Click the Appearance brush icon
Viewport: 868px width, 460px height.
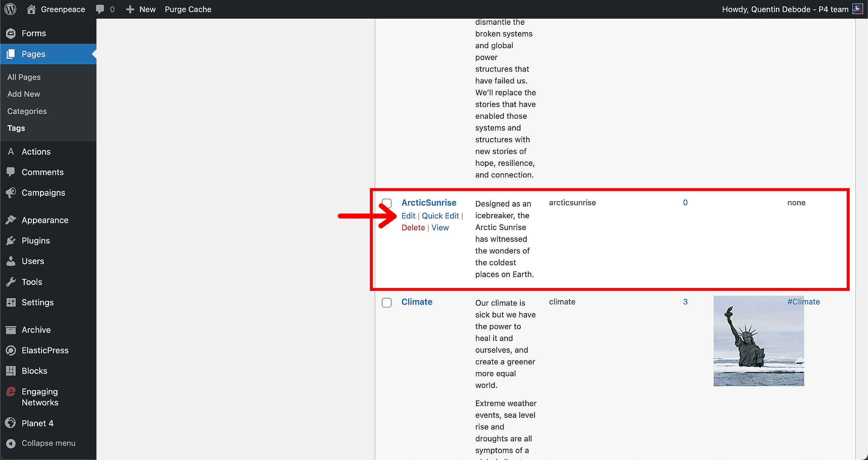pyautogui.click(x=11, y=220)
